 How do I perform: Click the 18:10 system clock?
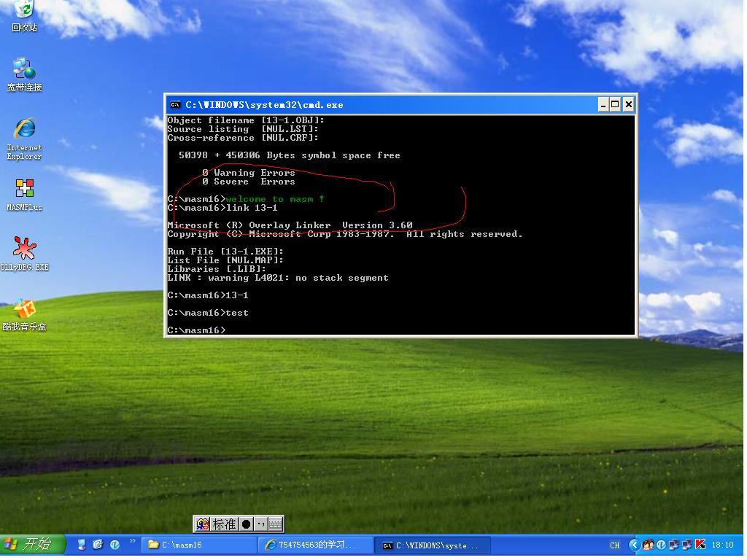[x=722, y=545]
